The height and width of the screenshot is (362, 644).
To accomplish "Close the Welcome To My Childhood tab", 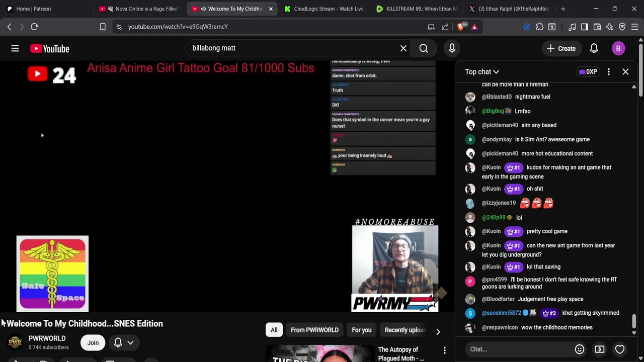I will 271,9.
